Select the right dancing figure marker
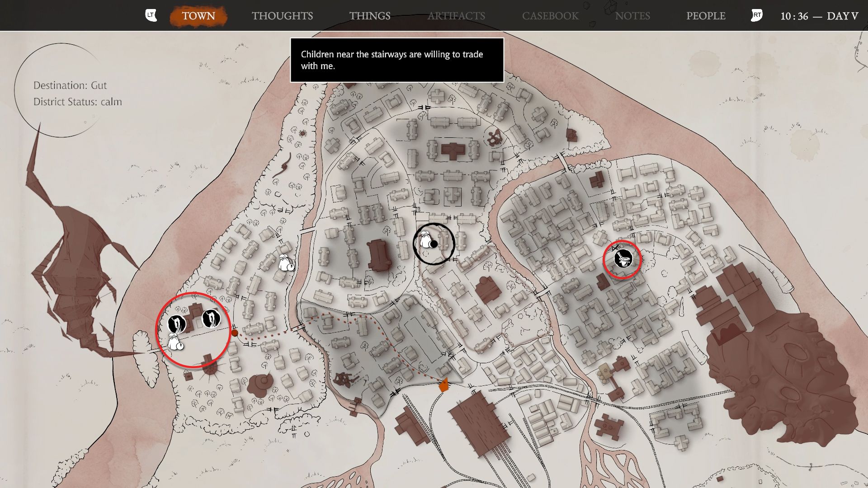868x488 pixels. click(x=211, y=319)
